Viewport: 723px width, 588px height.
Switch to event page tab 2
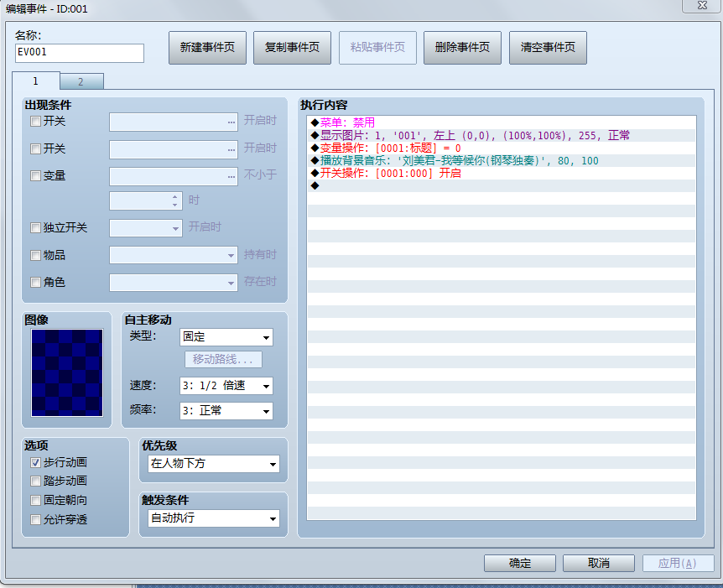coord(81,82)
